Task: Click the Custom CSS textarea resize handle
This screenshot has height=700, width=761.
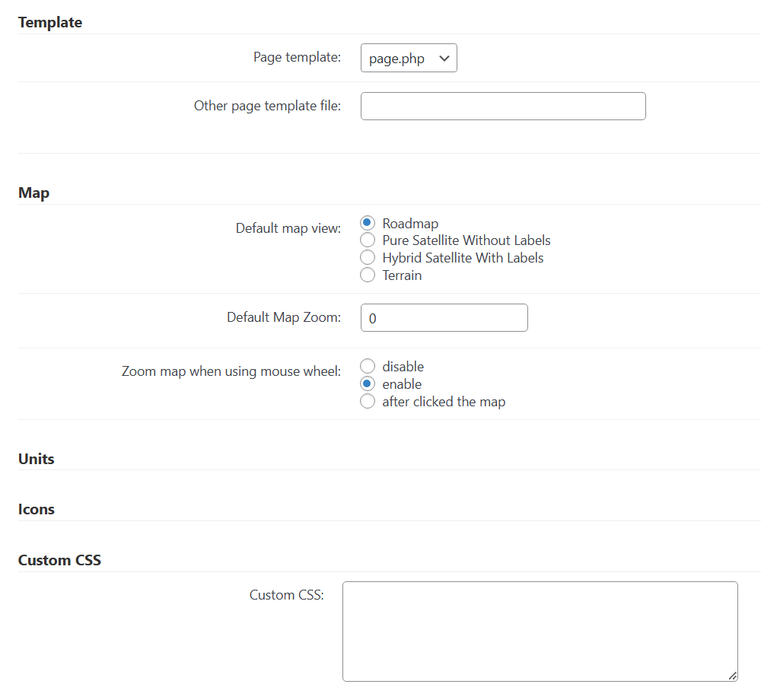Action: (x=733, y=676)
